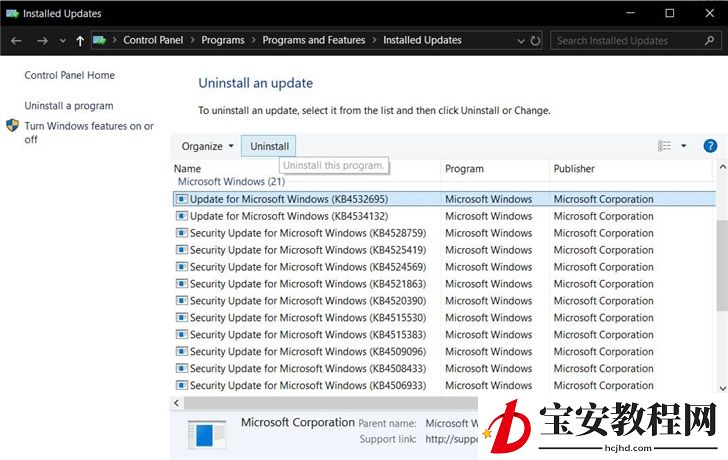Click the icon of update KB4515530

182,317
